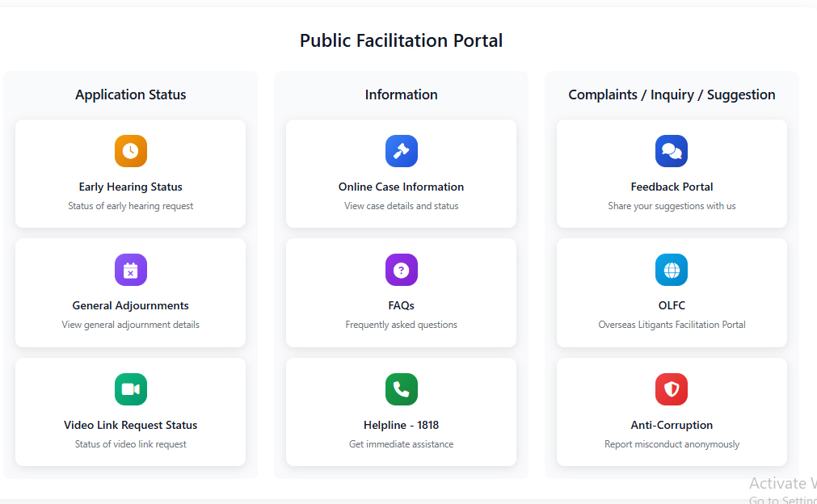Open the General Adjournments title

click(x=131, y=305)
